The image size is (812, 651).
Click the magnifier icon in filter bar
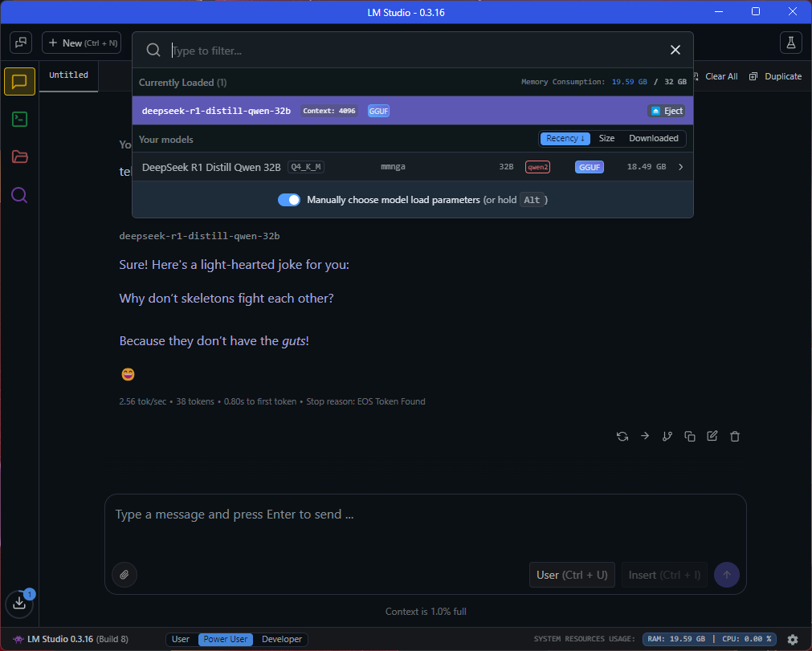point(153,51)
